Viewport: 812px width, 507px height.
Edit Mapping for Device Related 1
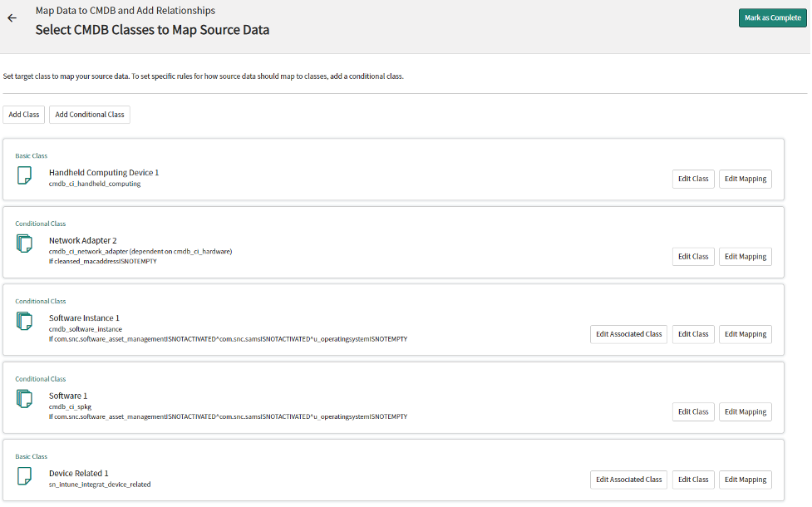[x=745, y=480]
